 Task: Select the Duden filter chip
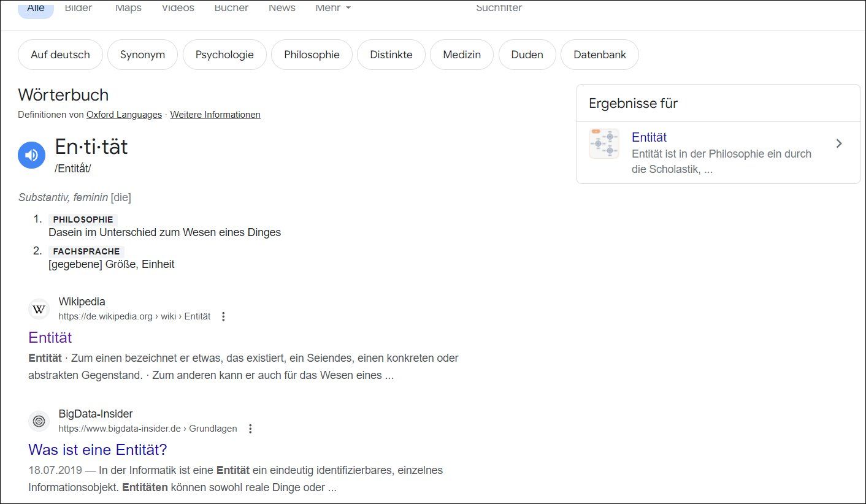click(527, 55)
